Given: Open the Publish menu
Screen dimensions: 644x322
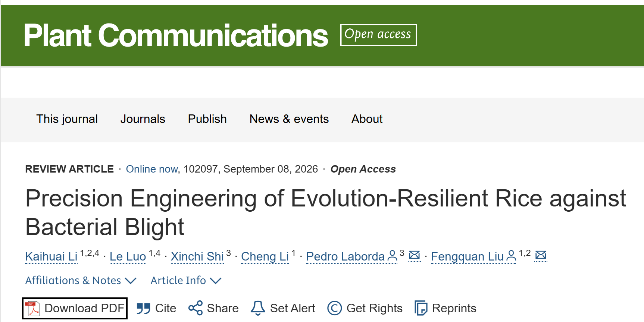Looking at the screenshot, I should (207, 119).
